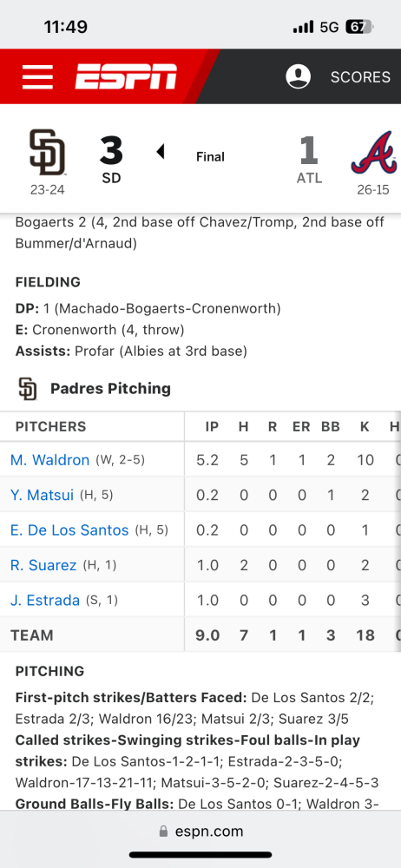
Task: Tap the San Diego Padres logo in scoreboard
Action: 47,152
